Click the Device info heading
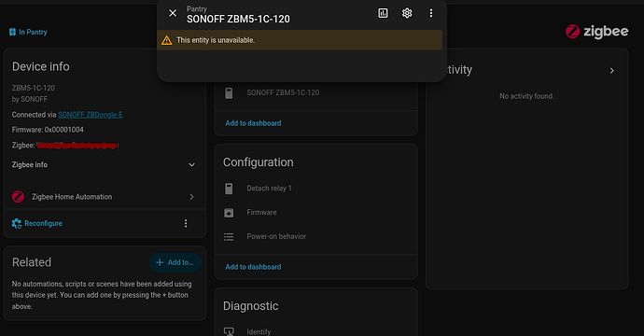The image size is (644, 336). [41, 66]
